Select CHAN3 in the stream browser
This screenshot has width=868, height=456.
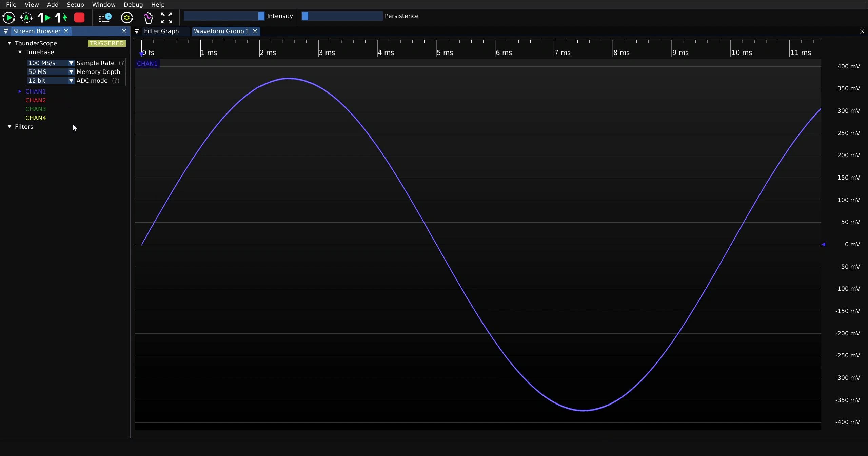pos(36,109)
